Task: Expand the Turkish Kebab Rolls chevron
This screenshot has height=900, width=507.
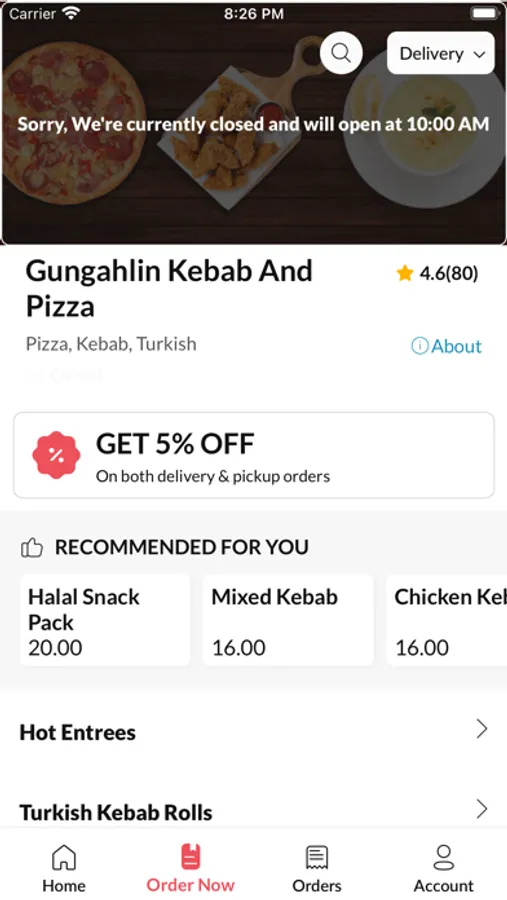Action: [x=482, y=809]
